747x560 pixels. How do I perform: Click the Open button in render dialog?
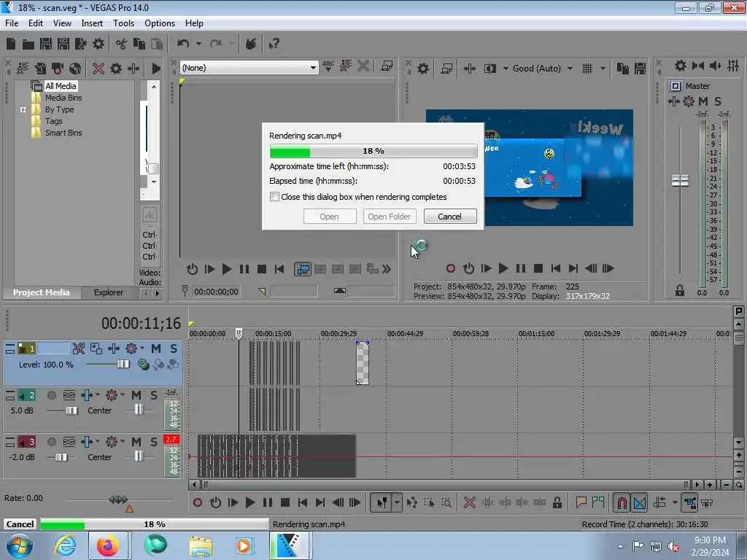[x=329, y=217]
